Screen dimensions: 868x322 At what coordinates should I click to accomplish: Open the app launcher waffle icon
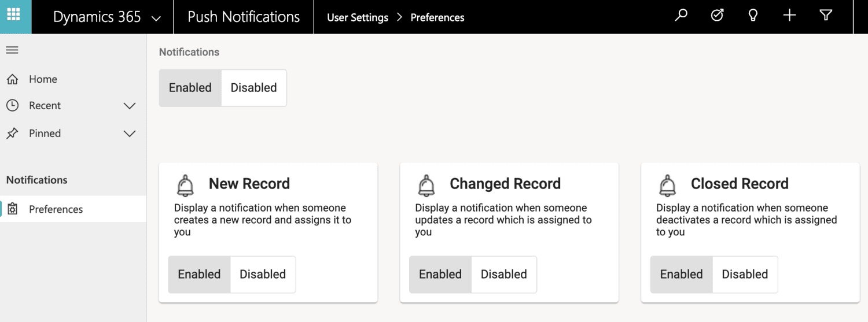pos(13,14)
